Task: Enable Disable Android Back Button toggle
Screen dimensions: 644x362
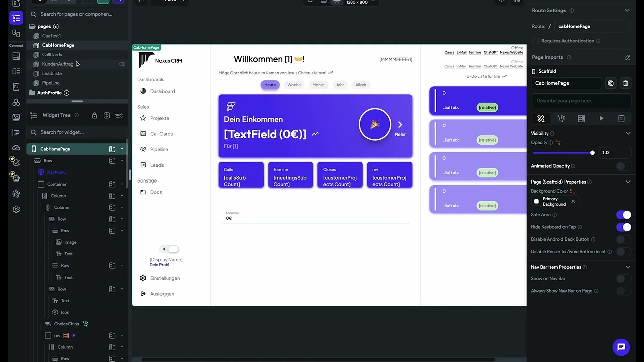Action: tap(623, 239)
